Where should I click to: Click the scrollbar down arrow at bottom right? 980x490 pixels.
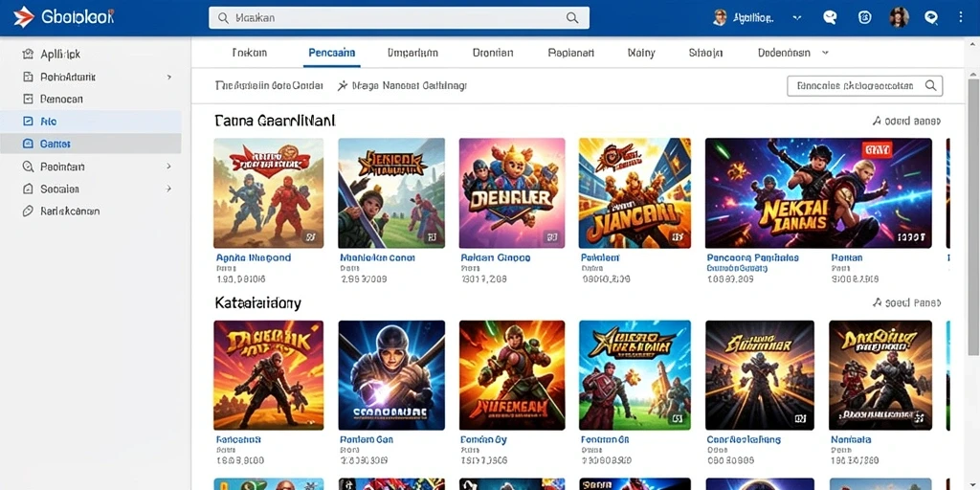point(973,484)
